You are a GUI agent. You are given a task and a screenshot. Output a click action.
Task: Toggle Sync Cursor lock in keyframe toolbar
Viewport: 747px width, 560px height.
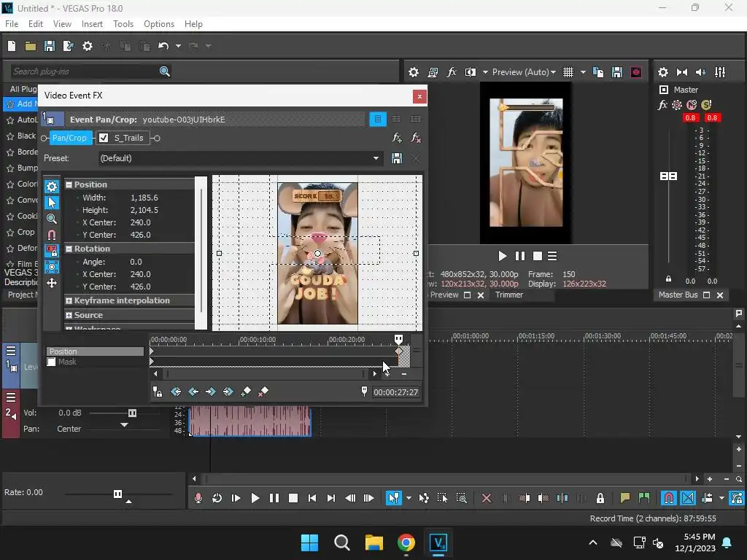[158, 392]
